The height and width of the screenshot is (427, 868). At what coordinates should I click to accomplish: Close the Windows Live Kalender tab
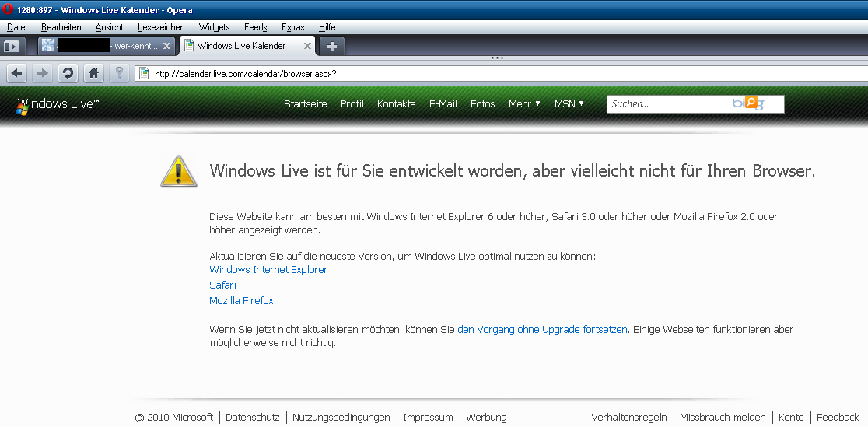click(x=307, y=46)
